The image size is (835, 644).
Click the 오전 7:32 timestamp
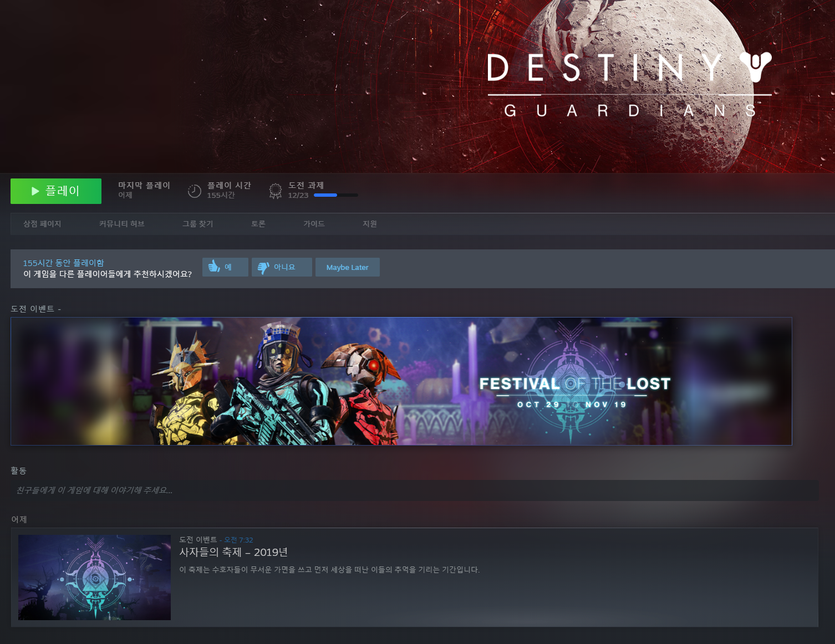pyautogui.click(x=238, y=540)
